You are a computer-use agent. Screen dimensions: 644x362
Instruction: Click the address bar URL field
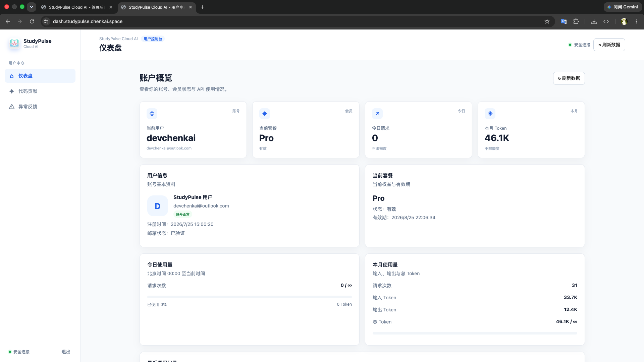coord(297,21)
